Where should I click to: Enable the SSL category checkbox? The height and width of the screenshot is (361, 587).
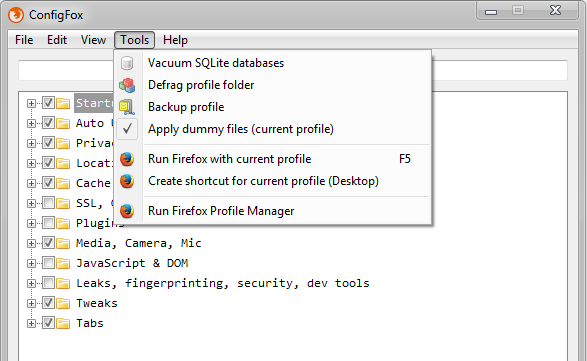tap(48, 203)
